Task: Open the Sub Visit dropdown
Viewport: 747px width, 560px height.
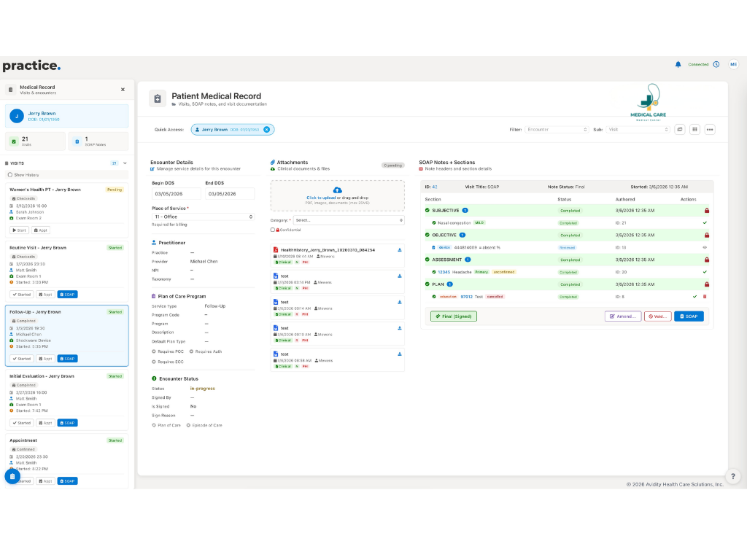Action: (x=638, y=130)
